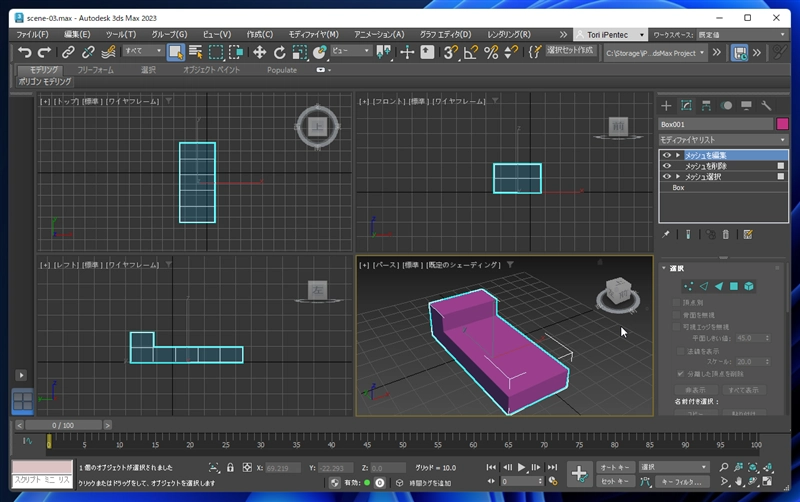Viewport: 800px width, 502px height.
Task: Open the すべて selection filter dropdown
Action: [x=143, y=51]
